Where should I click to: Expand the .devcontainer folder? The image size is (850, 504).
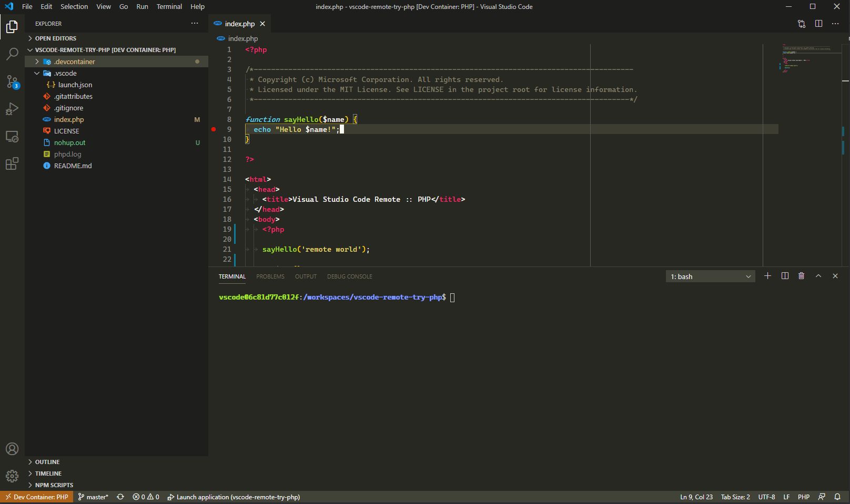(x=74, y=61)
